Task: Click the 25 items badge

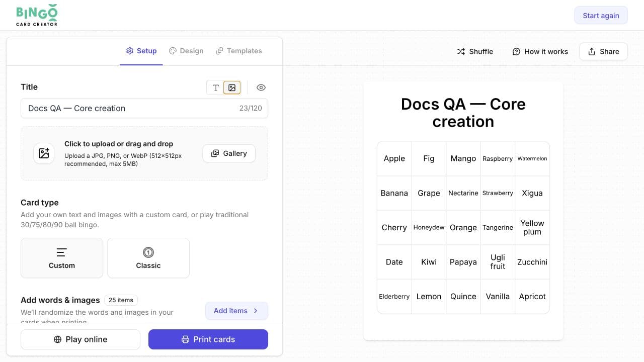Action: tap(121, 300)
